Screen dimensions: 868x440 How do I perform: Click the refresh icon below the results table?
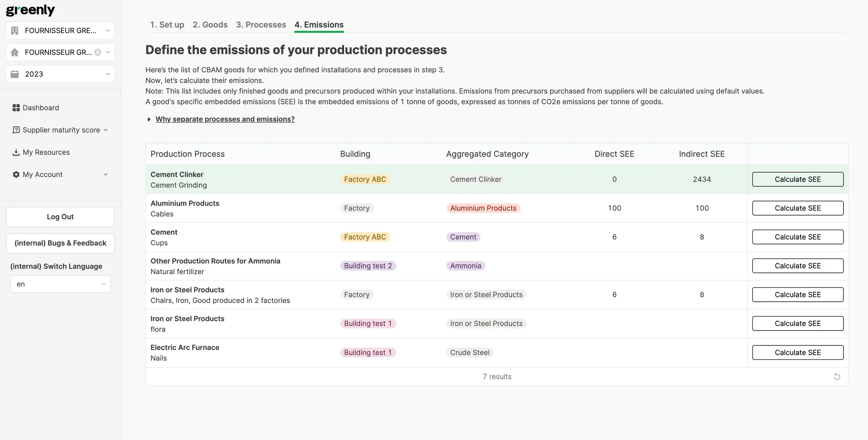(x=837, y=376)
